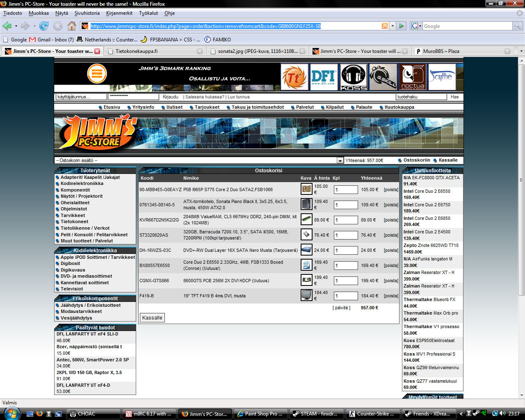Image resolution: width=525 pixels, height=420 pixels.
Task: Open the Thermaltake sponsor logo
Action: (x=294, y=77)
